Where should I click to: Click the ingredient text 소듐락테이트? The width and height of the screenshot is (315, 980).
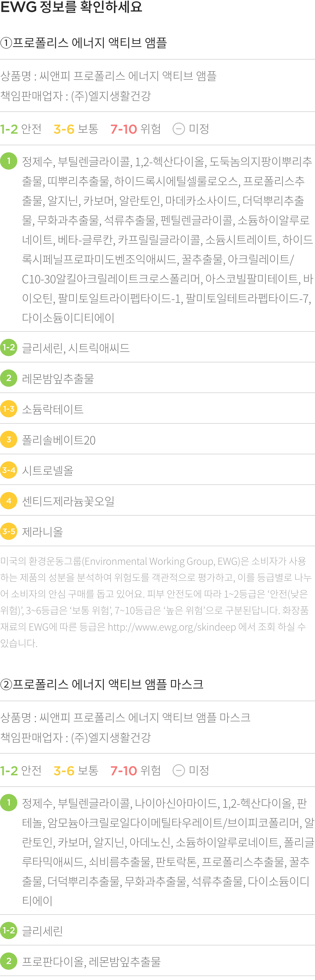pyautogui.click(x=53, y=409)
